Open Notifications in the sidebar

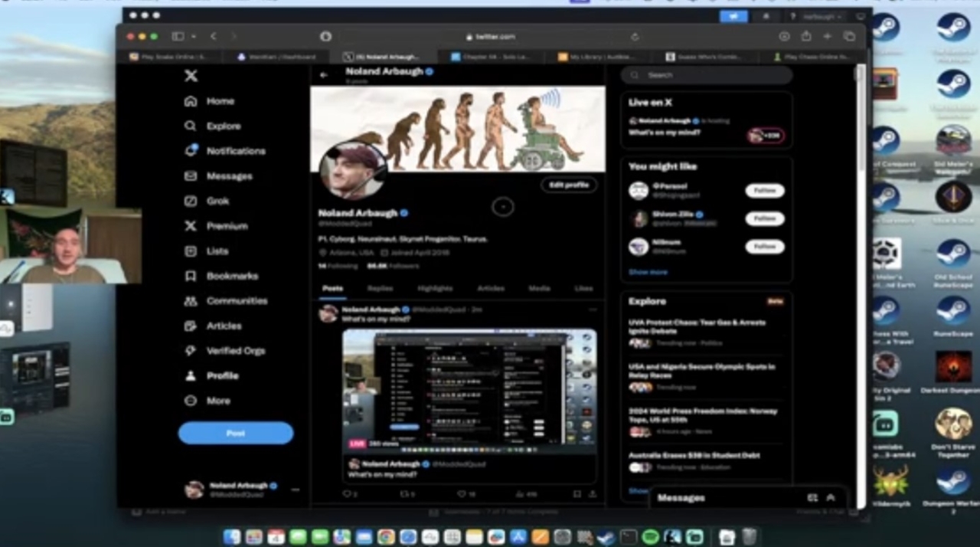click(x=225, y=151)
